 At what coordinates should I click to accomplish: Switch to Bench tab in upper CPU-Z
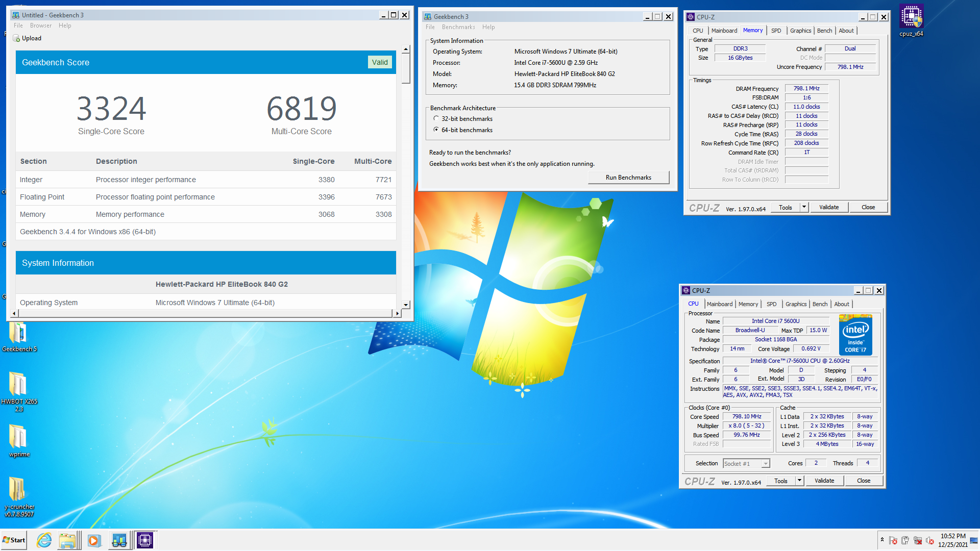coord(824,31)
